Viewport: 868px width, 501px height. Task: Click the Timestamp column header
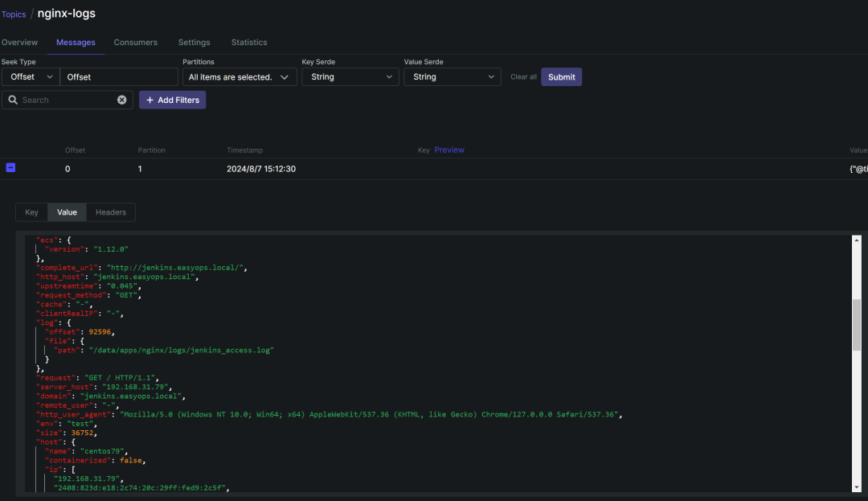click(244, 150)
